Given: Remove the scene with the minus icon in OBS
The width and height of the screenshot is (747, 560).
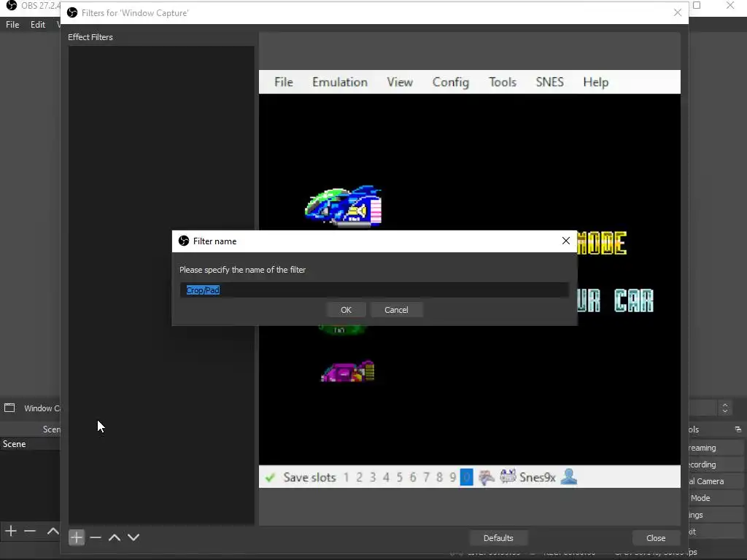Looking at the screenshot, I should click(x=30, y=531).
